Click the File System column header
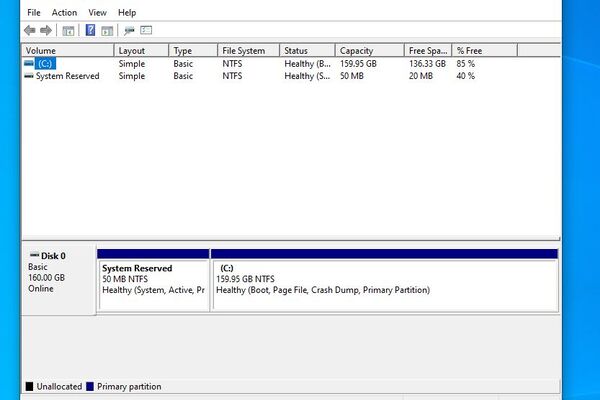This screenshot has height=400, width=600. [x=247, y=50]
